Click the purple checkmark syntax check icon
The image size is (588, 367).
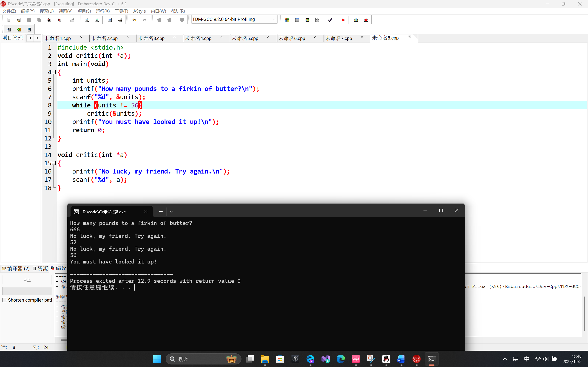330,20
